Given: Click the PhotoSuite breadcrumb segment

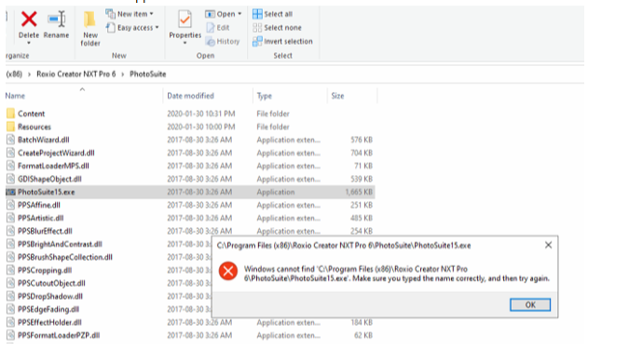Looking at the screenshot, I should [147, 74].
